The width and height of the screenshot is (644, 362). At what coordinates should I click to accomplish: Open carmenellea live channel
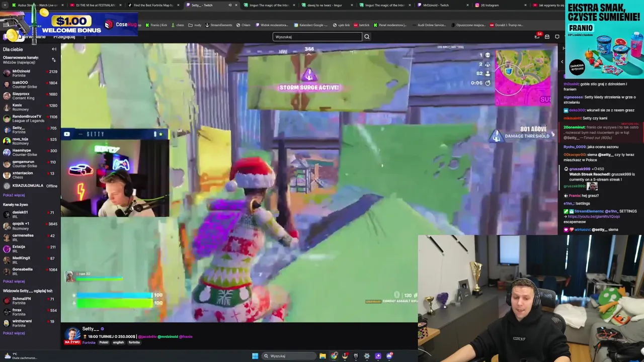click(30, 237)
